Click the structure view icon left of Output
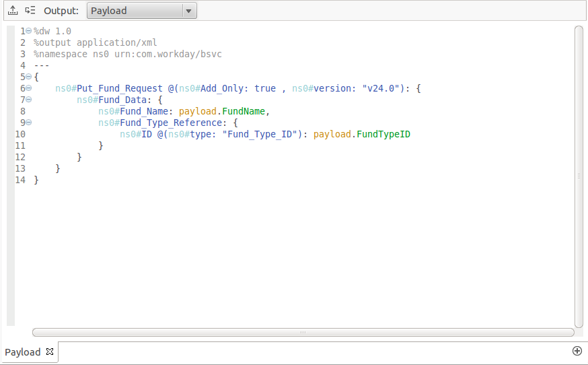The height and width of the screenshot is (365, 588). (x=30, y=11)
